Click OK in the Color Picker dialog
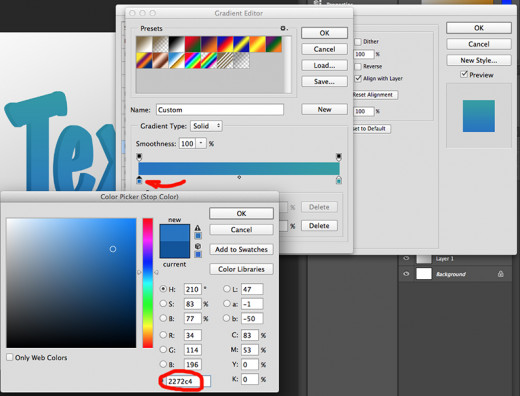The height and width of the screenshot is (396, 520). pyautogui.click(x=241, y=213)
